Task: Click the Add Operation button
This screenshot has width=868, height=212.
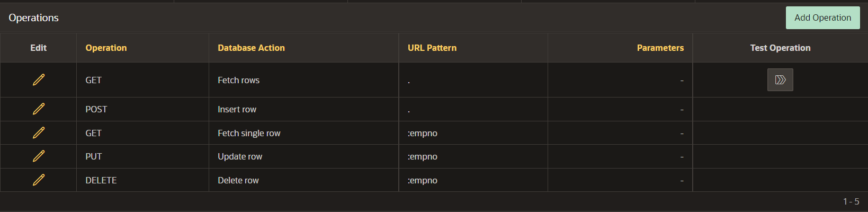Action: pos(822,17)
